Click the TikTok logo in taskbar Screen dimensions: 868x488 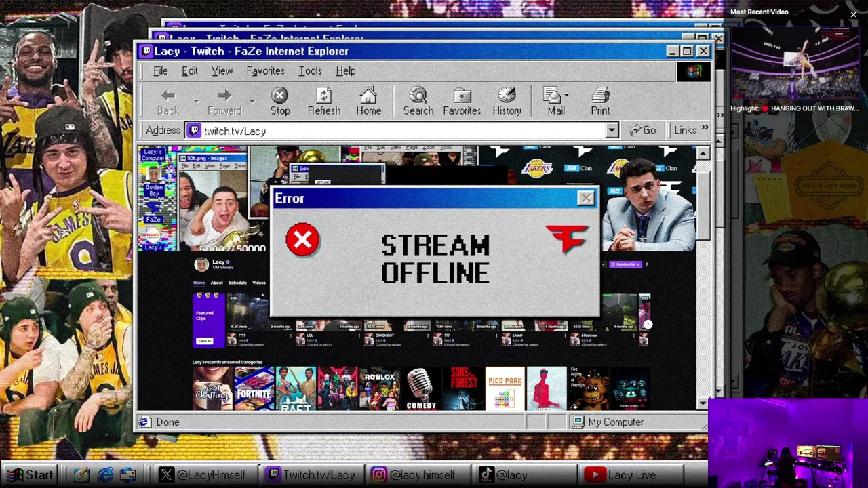point(486,475)
